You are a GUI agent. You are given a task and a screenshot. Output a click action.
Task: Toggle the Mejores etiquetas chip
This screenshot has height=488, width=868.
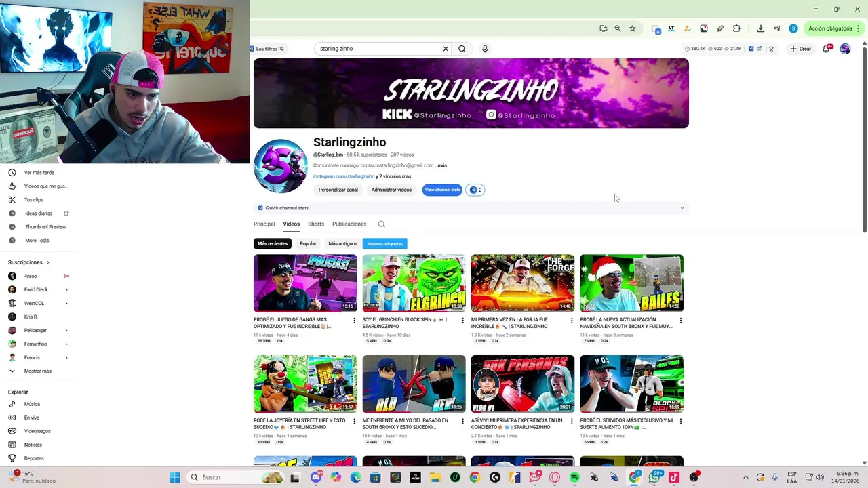385,243
